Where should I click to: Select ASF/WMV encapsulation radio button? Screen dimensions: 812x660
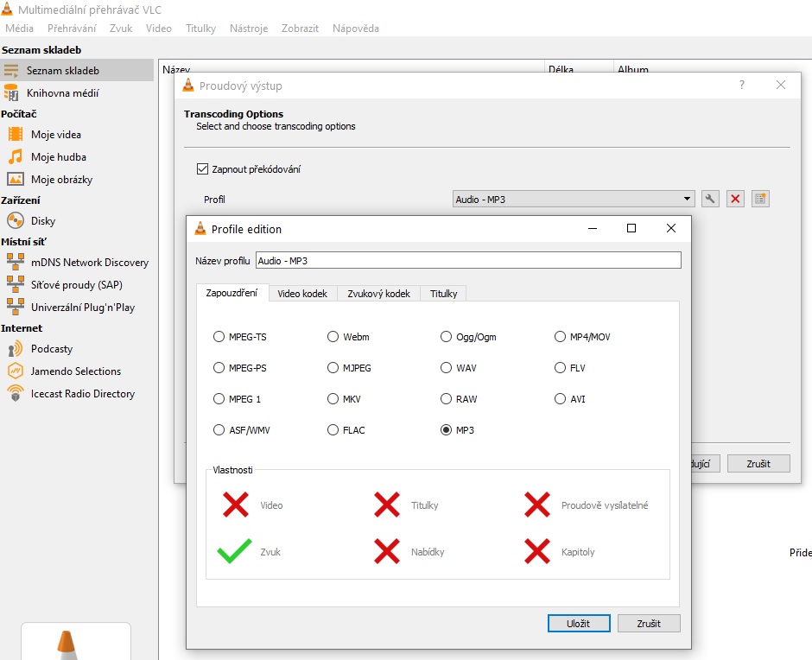coord(219,430)
